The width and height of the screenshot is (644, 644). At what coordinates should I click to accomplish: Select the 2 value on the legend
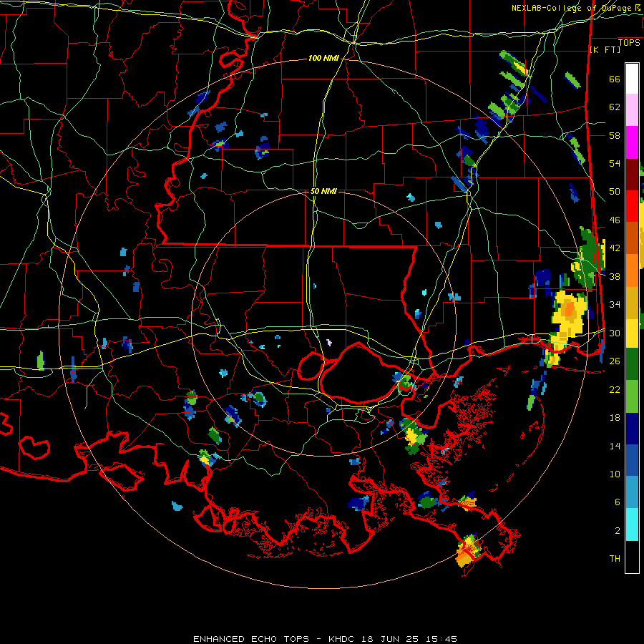click(x=618, y=531)
